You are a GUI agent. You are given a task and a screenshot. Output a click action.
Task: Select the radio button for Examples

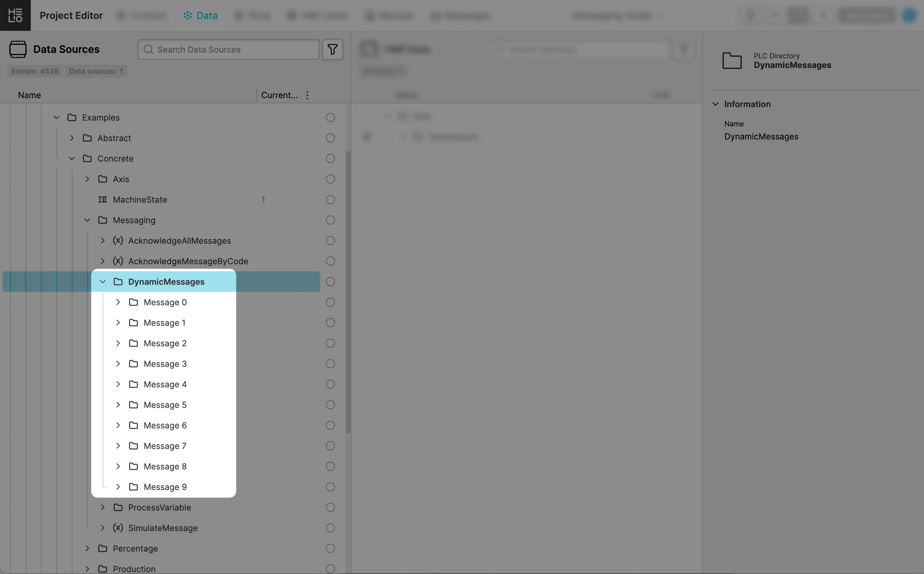(x=330, y=118)
